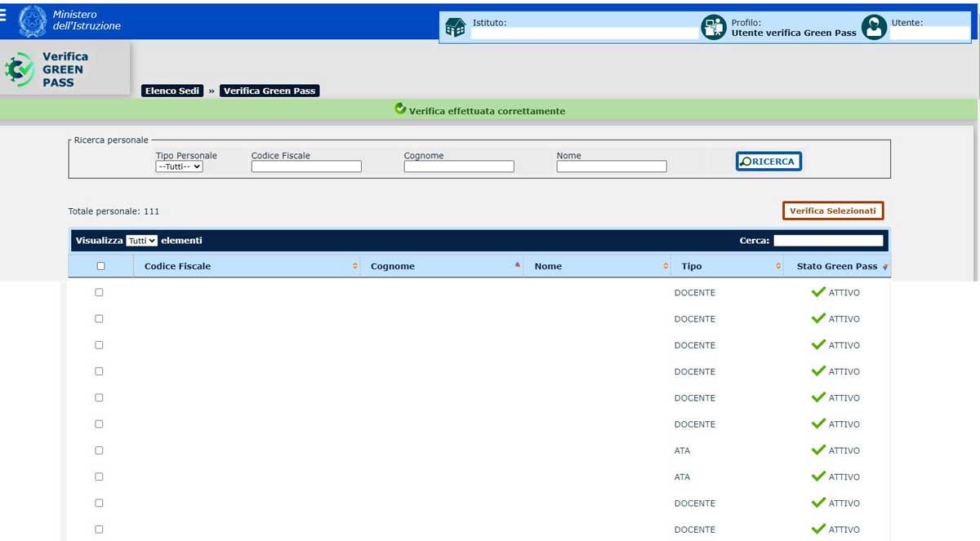The image size is (980, 541).
Task: Focus the Cerca search field
Action: point(828,241)
